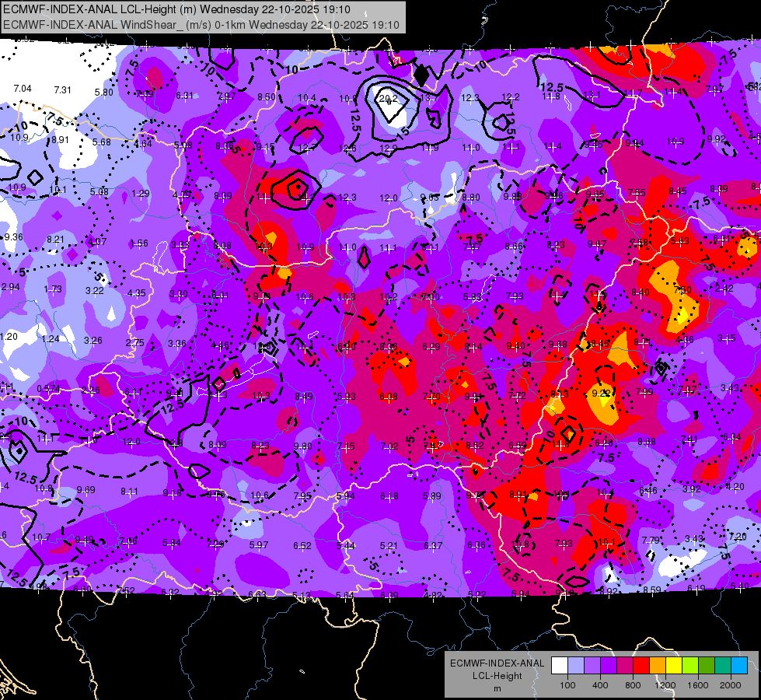This screenshot has height=700, width=761.
Task: Click the 3.22 grid value
Action: coord(95,290)
